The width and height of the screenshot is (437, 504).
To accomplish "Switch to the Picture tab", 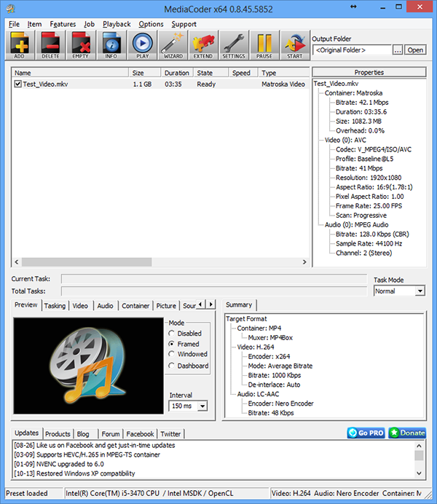I will [x=166, y=306].
